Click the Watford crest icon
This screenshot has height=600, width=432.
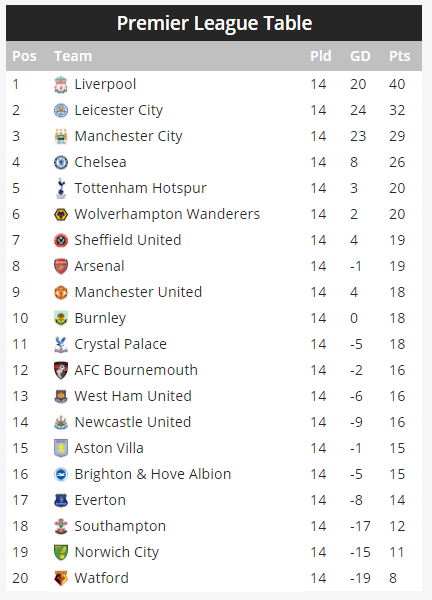61,579
